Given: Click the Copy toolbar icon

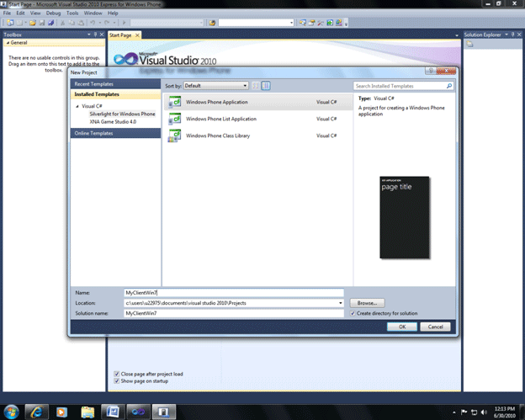Looking at the screenshot, I should [72, 23].
